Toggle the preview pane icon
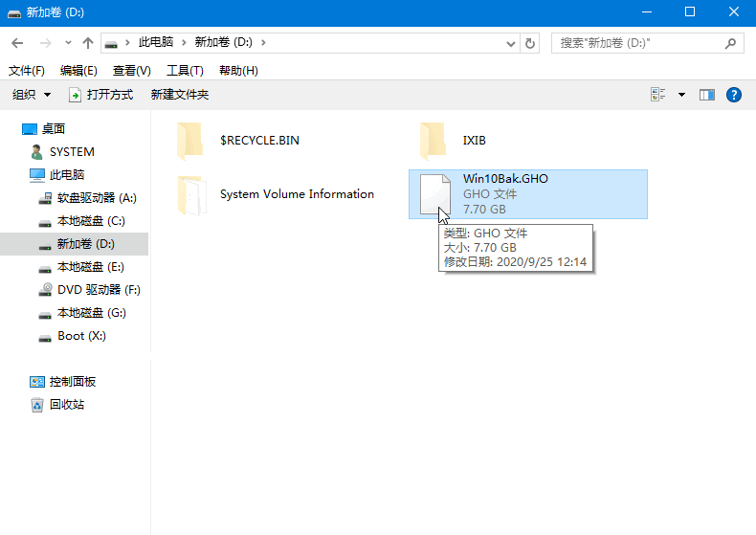 point(707,95)
